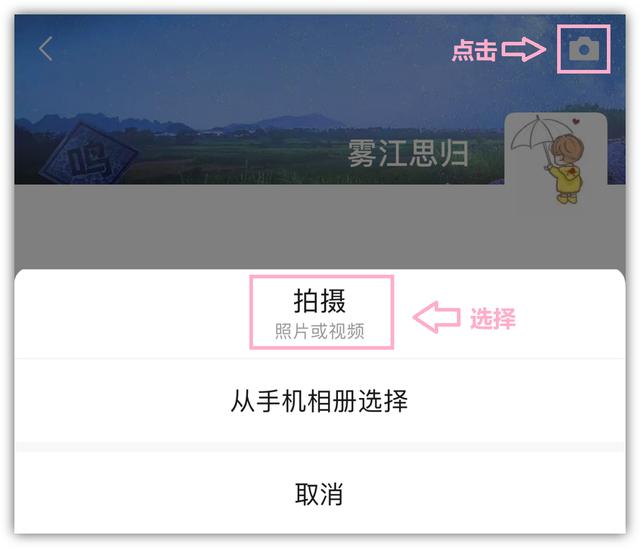This screenshot has width=640, height=548.
Task: Tap the starry night sky of cover
Action: 261,65
